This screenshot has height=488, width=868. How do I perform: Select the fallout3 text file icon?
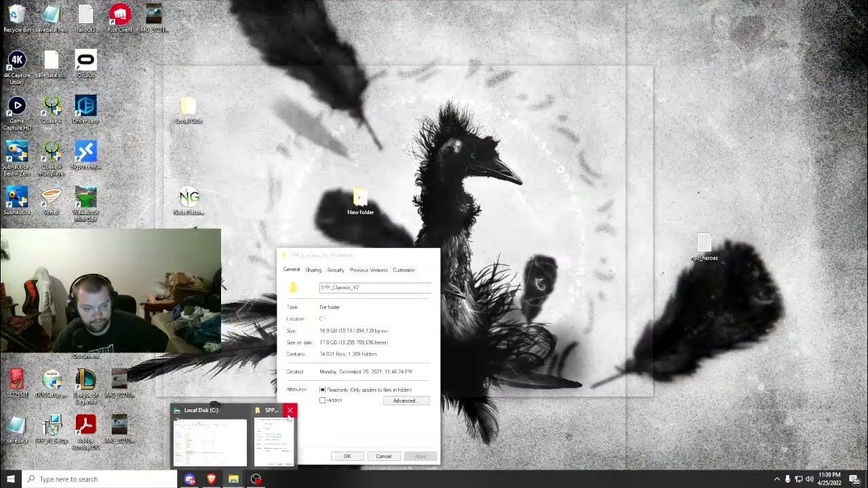[85, 18]
